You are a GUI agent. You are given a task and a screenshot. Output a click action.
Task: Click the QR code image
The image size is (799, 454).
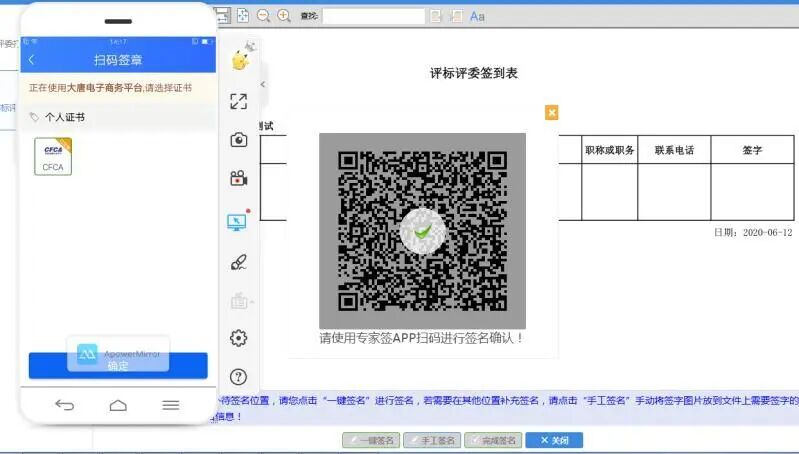(x=422, y=231)
